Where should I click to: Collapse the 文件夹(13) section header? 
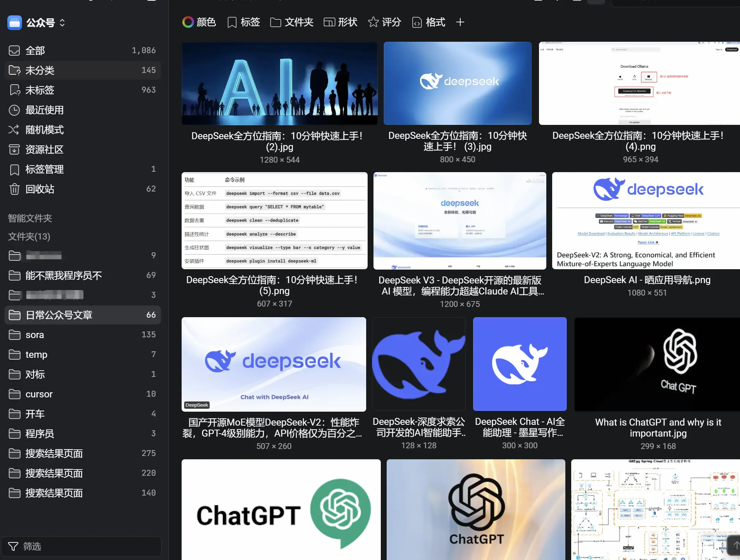pyautogui.click(x=29, y=237)
